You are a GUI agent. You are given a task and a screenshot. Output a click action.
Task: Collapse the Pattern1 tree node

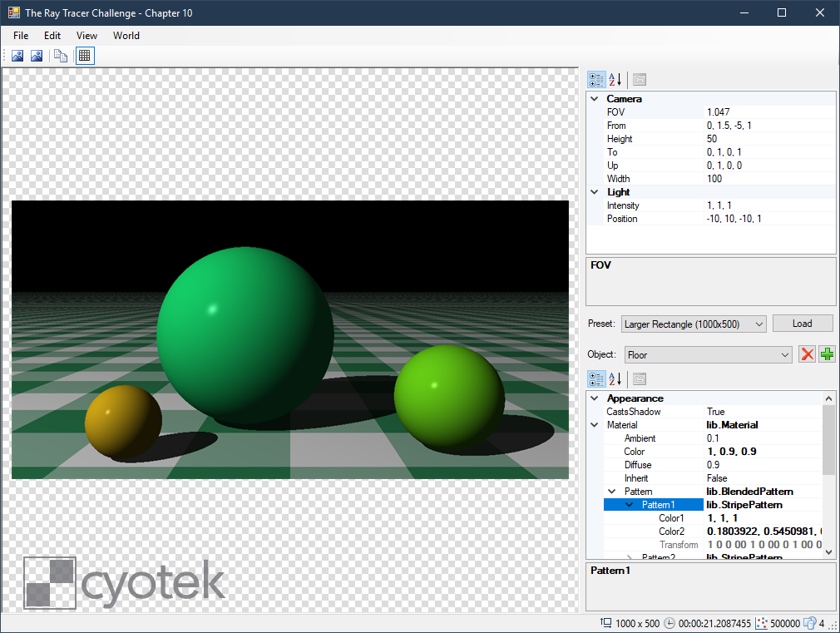pyautogui.click(x=630, y=505)
